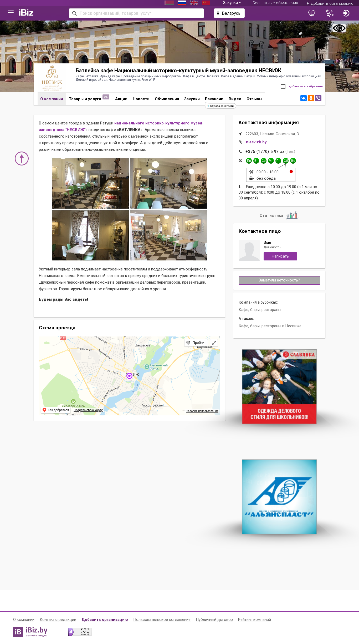
Task: Share page via VK icon
Action: pyautogui.click(x=304, y=98)
